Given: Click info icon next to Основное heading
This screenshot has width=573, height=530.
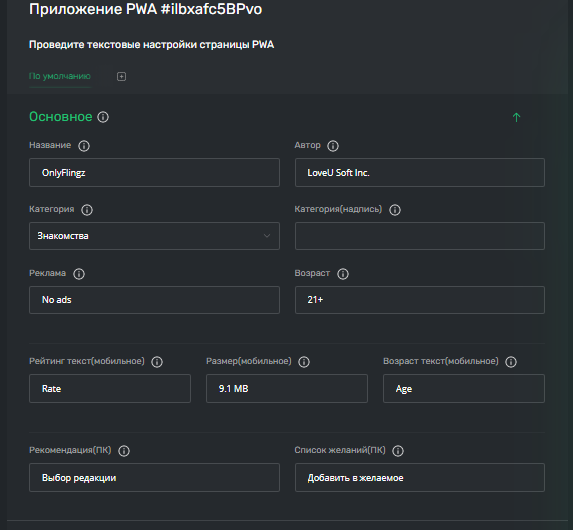Looking at the screenshot, I should click(103, 117).
